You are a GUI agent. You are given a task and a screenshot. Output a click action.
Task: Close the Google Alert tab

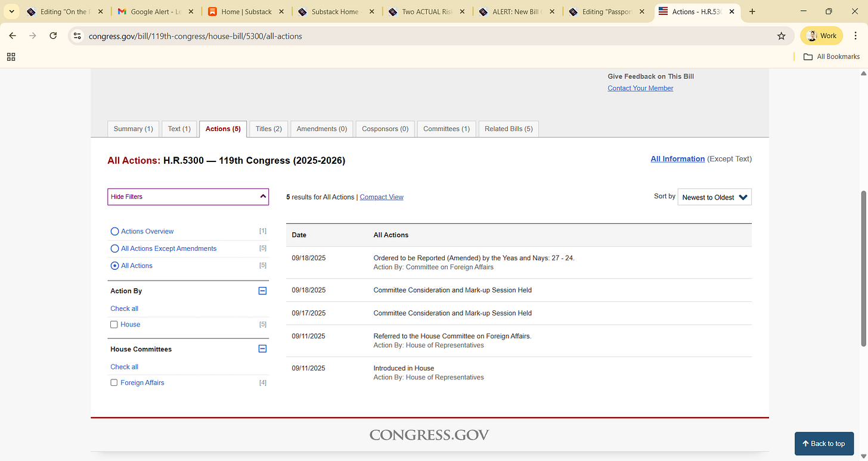[190, 11]
